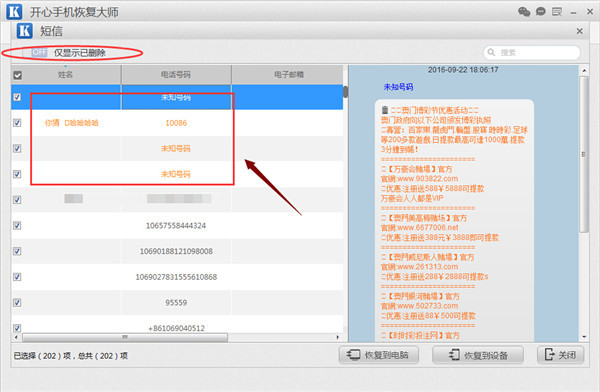The image size is (600, 392).
Task: Click the 恢复到电脑 button
Action: click(378, 355)
